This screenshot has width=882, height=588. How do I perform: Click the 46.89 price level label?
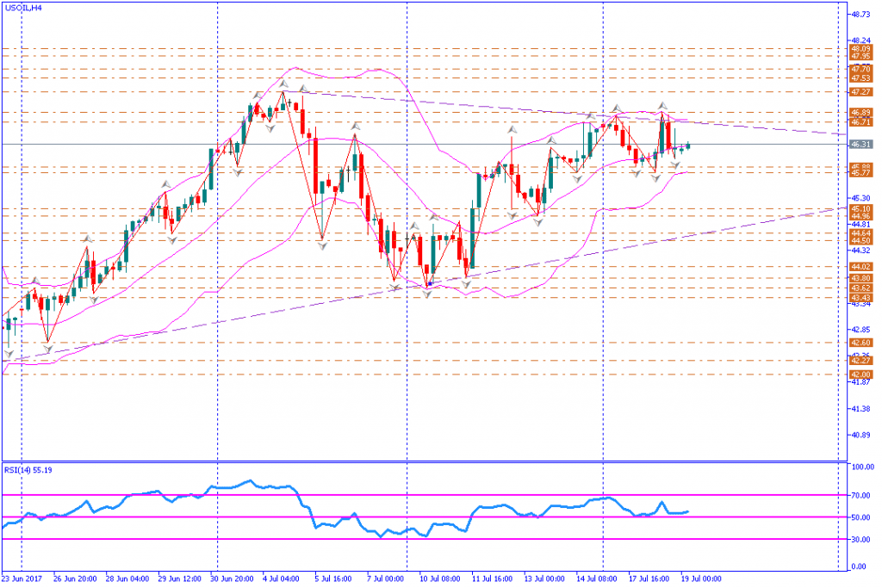pos(861,113)
